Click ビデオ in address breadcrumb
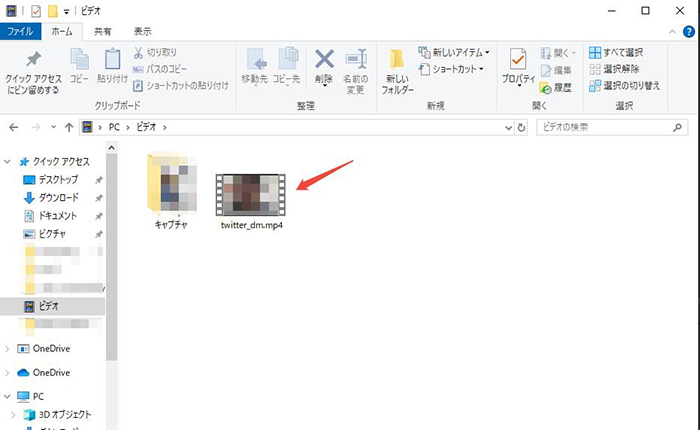This screenshot has width=700, height=430. [146, 127]
